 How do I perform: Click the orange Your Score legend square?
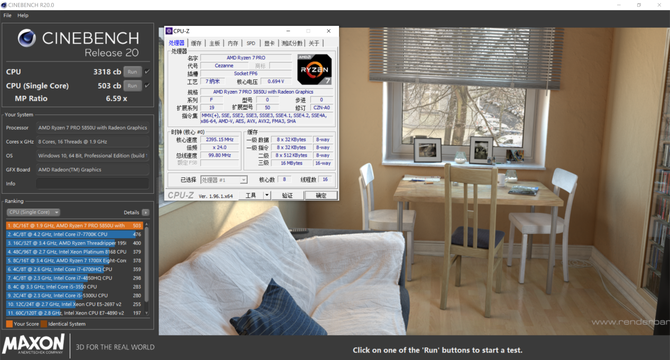[x=9, y=324]
